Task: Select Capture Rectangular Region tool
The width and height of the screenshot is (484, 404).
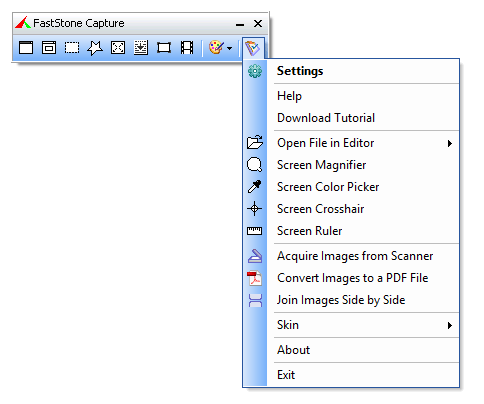Action: point(72,48)
